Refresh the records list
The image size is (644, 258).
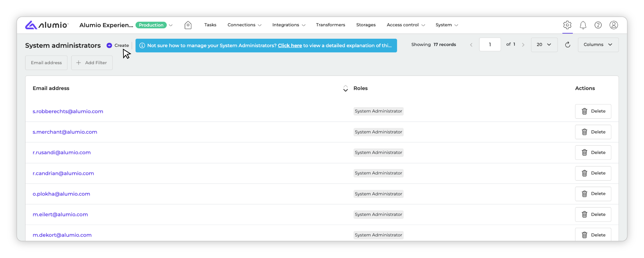(568, 45)
